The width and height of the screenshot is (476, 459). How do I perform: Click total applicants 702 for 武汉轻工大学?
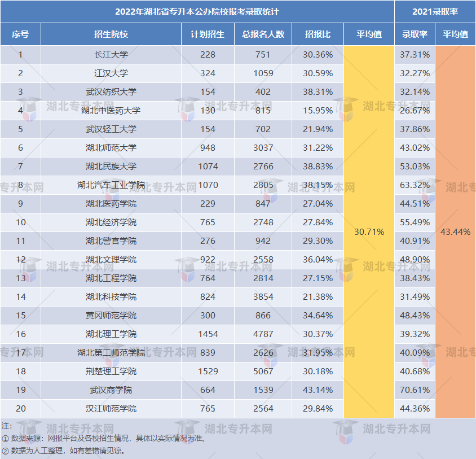pos(263,129)
